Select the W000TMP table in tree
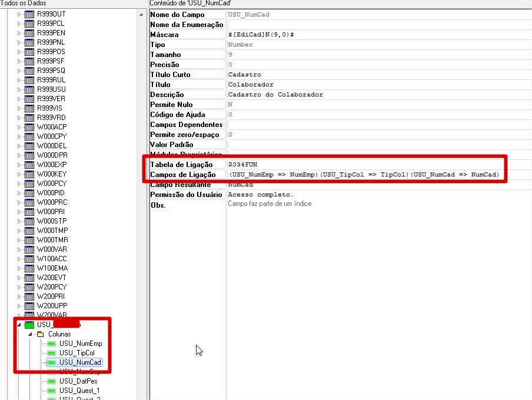Screen dimensions: 532x400 point(52,231)
